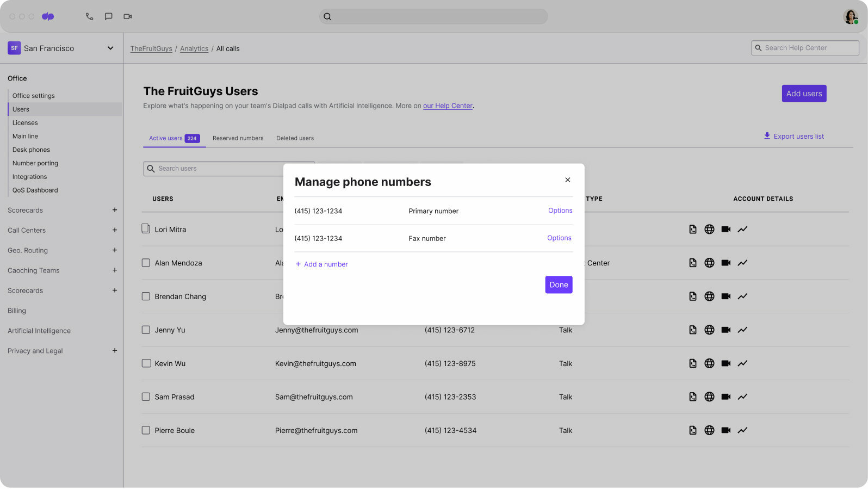Open Lori Mitra's call document icon
Screen dimensions: 868x489
tap(693, 230)
